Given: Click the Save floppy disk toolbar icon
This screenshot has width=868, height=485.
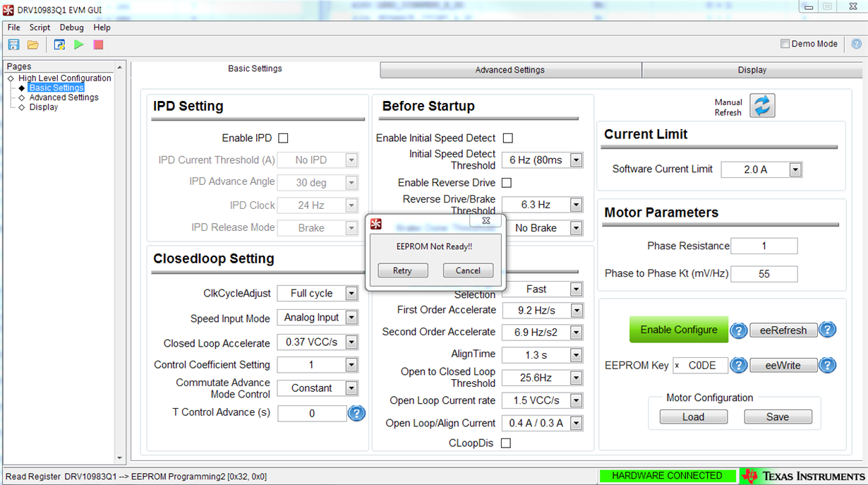Looking at the screenshot, I should 13,44.
